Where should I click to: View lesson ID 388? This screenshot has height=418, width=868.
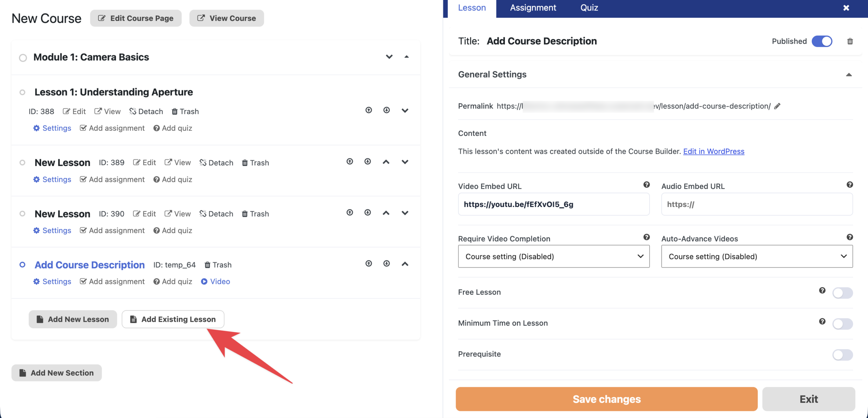[x=107, y=111]
